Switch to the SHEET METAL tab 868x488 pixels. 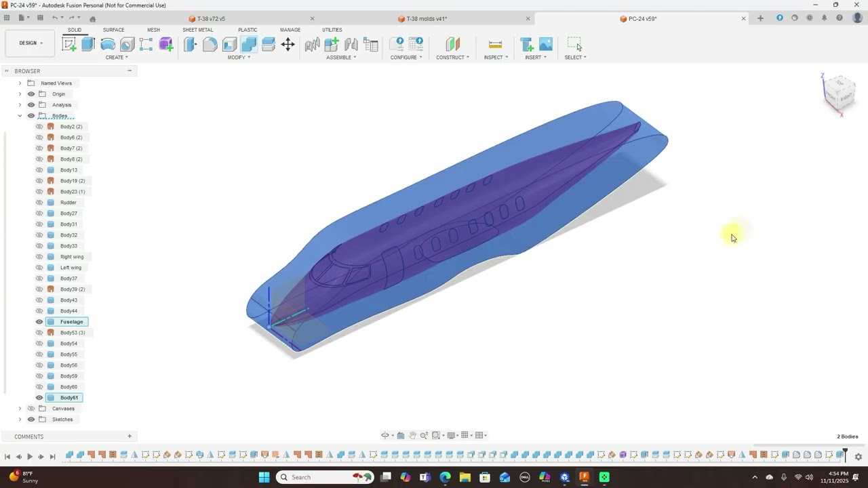click(197, 30)
